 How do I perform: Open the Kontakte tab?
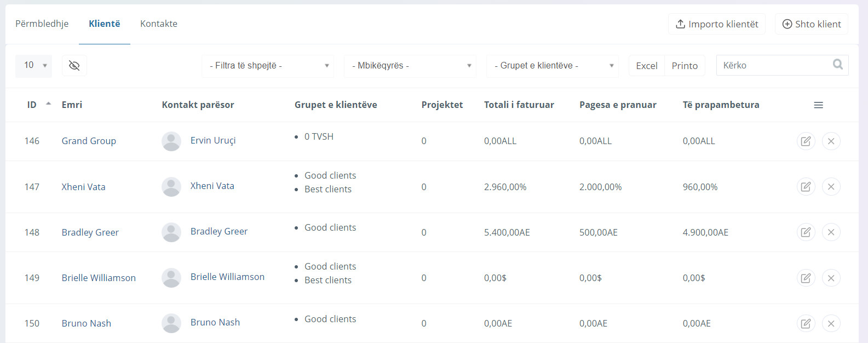pyautogui.click(x=159, y=24)
